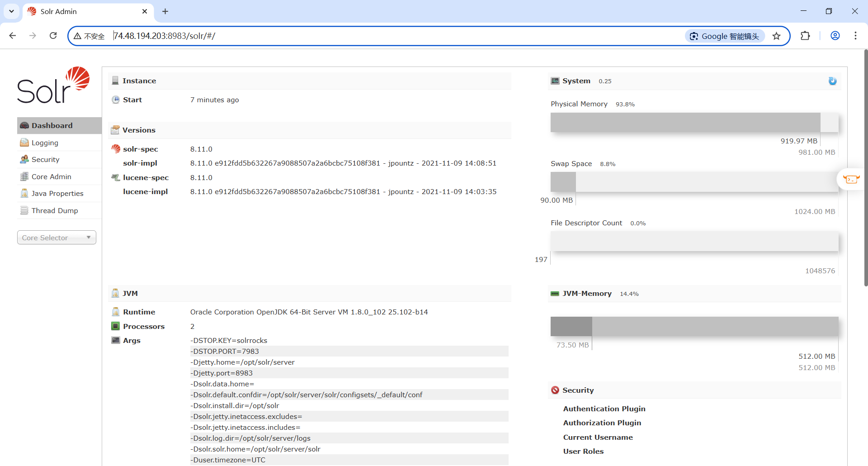Click the JVM-Memory chip icon
This screenshot has width=868, height=466.
(x=555, y=294)
